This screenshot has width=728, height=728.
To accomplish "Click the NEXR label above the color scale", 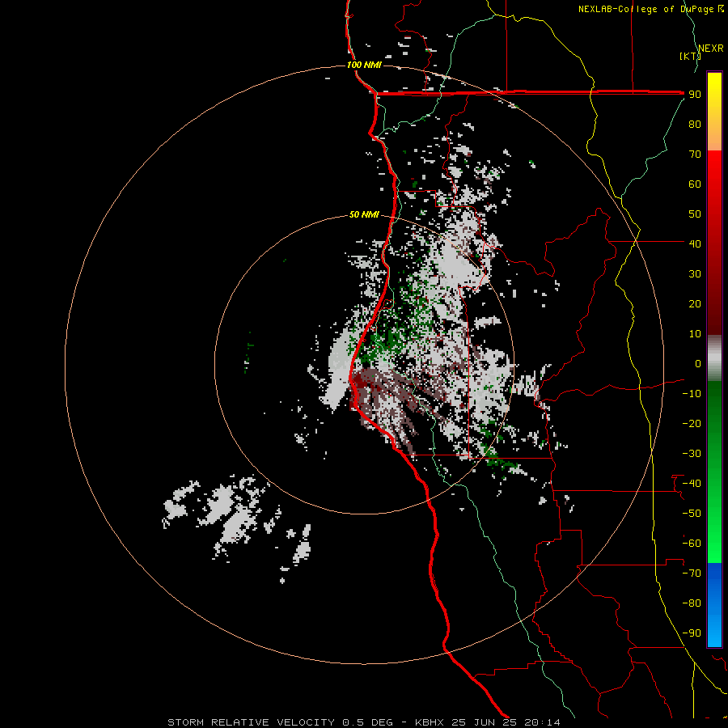I will 711,49.
